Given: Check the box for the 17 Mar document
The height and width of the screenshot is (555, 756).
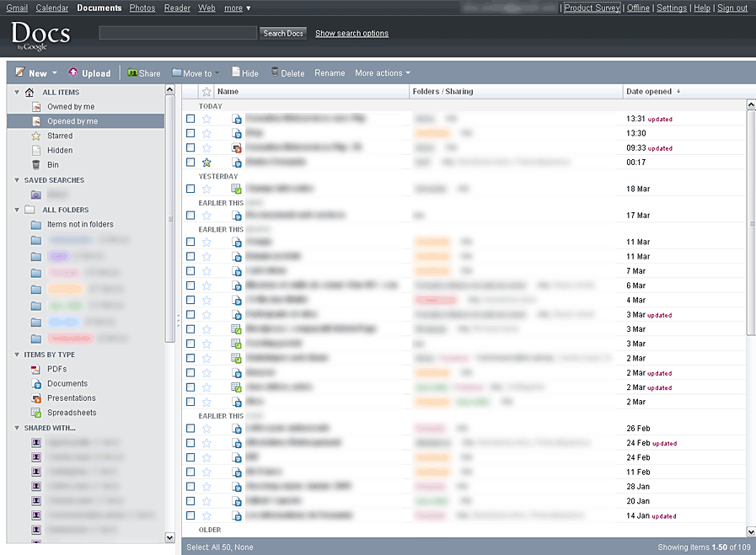Looking at the screenshot, I should pyautogui.click(x=190, y=216).
